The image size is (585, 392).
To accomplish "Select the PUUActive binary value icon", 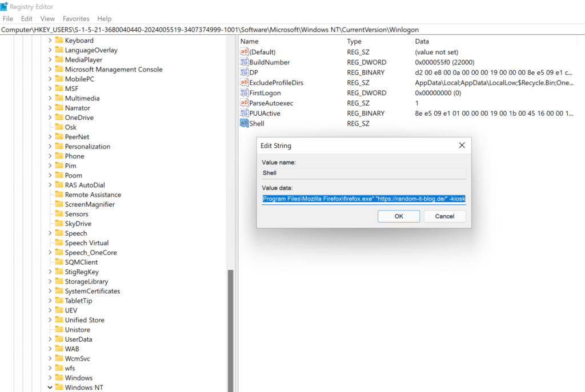I will [245, 113].
